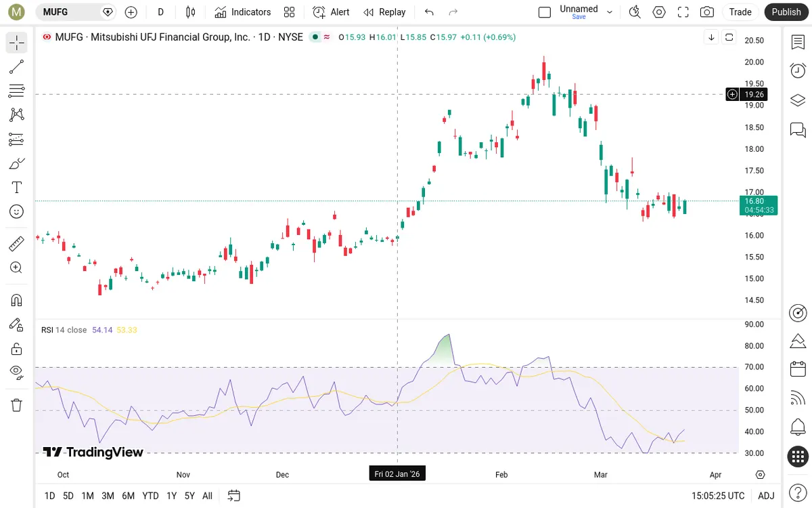Select the trend line drawing tool
The height and width of the screenshot is (508, 812).
[17, 66]
